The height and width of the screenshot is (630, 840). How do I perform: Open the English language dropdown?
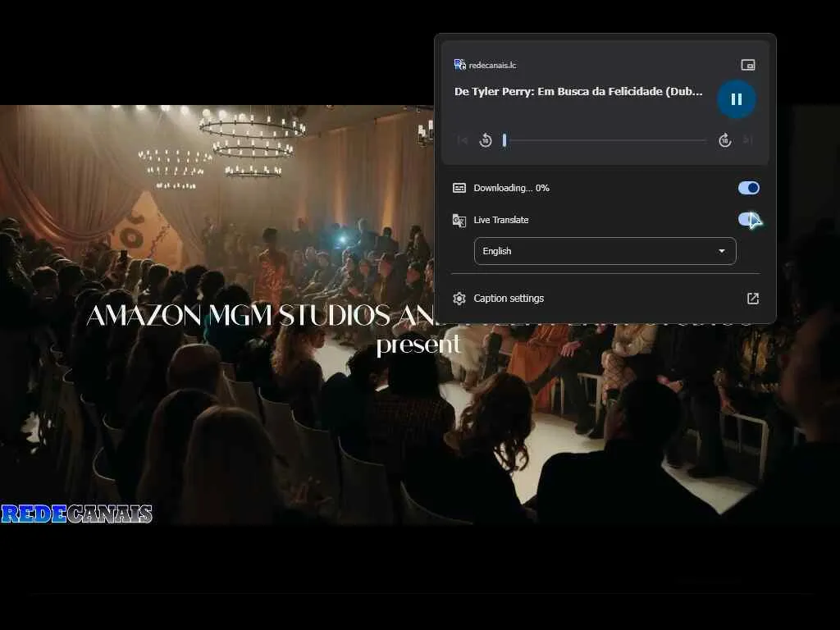pos(605,251)
